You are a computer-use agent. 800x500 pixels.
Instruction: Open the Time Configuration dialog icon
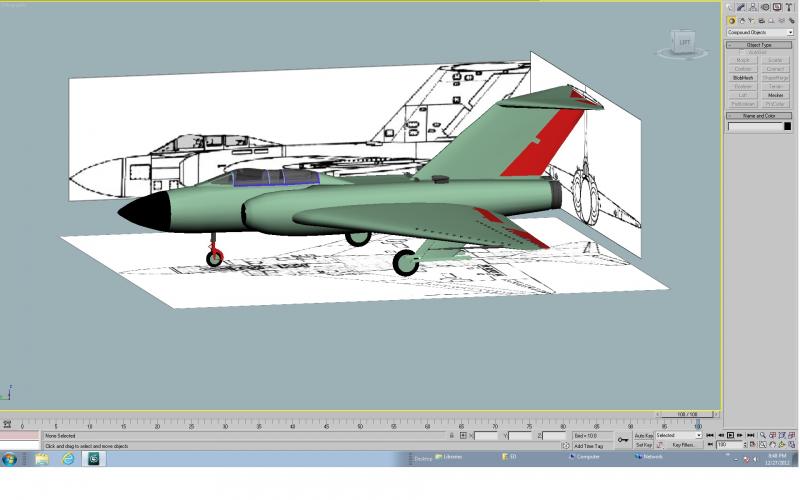tap(752, 445)
